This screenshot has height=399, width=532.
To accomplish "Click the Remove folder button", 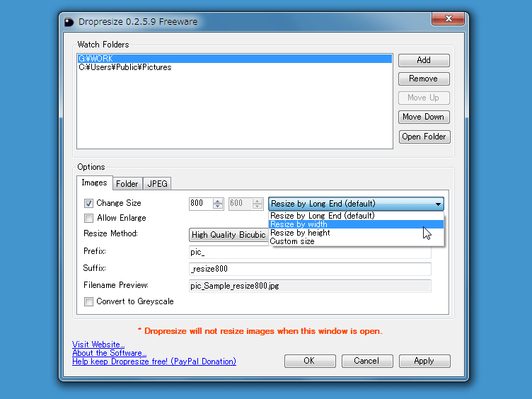I will point(424,79).
